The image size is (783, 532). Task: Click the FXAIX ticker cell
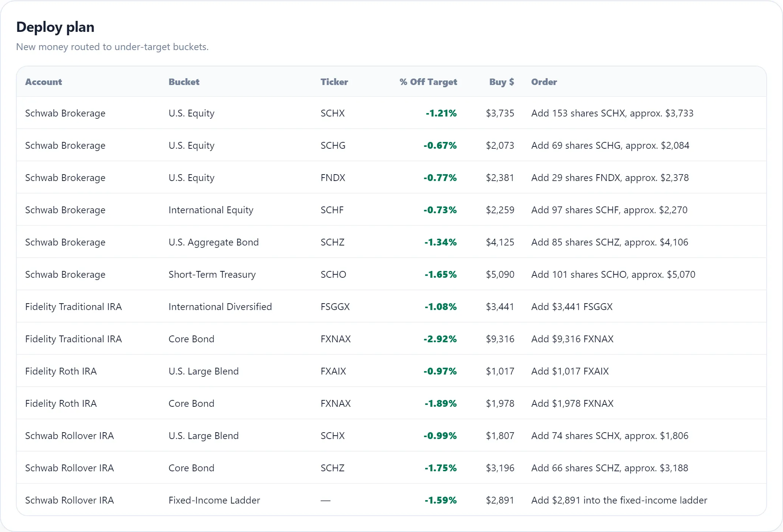[333, 371]
